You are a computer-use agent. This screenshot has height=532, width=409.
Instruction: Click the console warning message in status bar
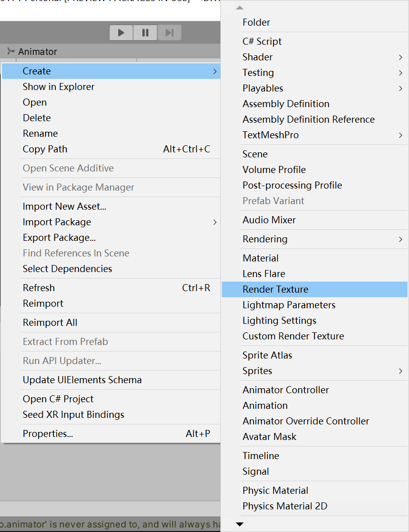(110, 524)
